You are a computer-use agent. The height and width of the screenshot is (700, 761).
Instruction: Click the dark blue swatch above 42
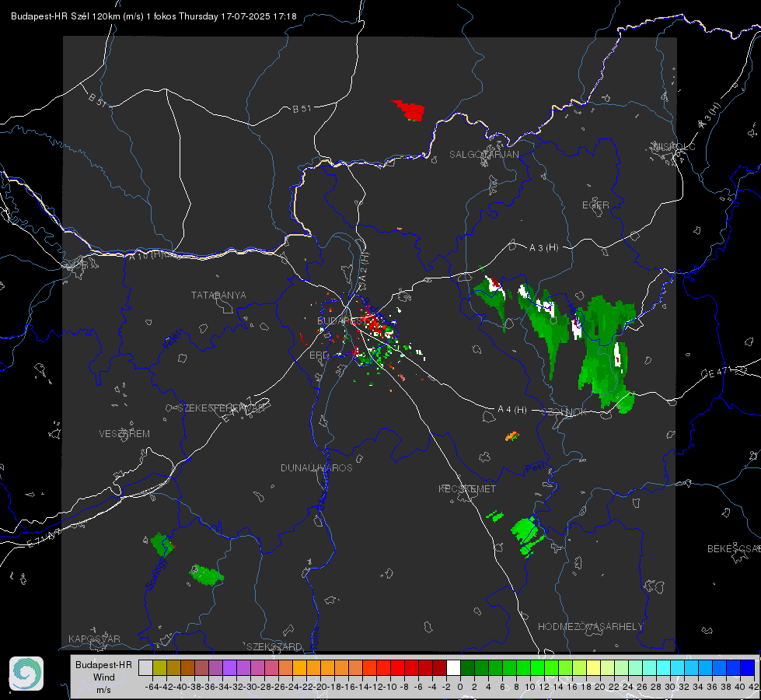[748, 667]
